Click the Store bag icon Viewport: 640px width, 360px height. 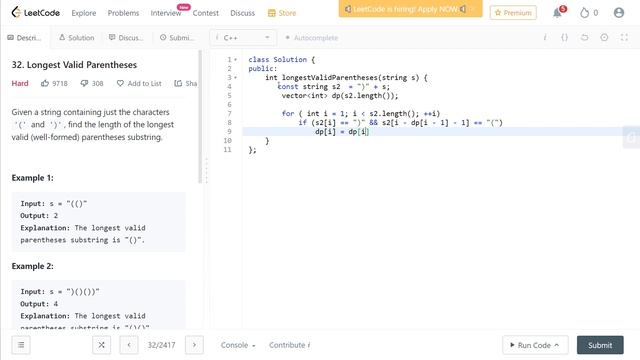pos(271,13)
